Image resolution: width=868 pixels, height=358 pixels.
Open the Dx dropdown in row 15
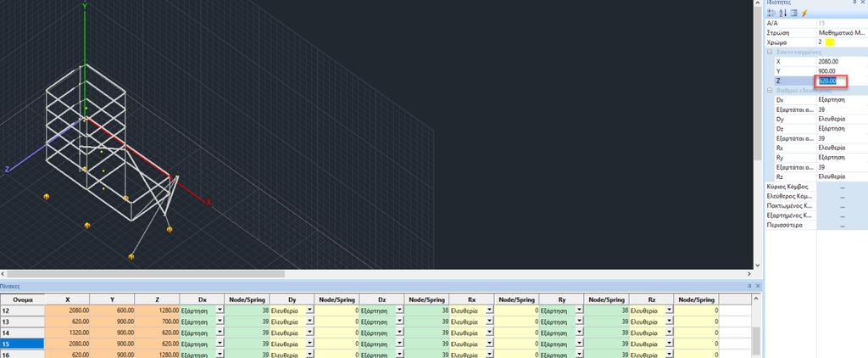[x=220, y=343]
